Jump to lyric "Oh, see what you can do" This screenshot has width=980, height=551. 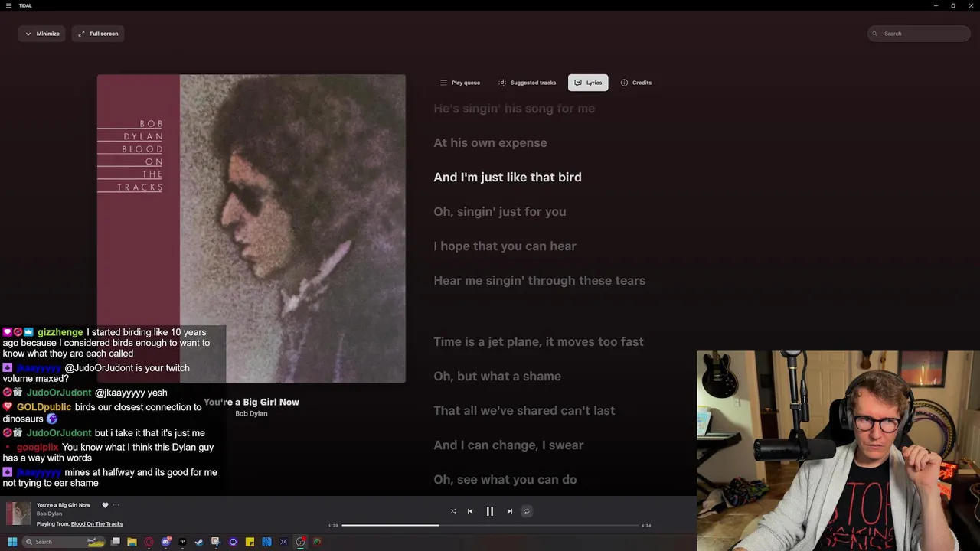[x=505, y=480]
